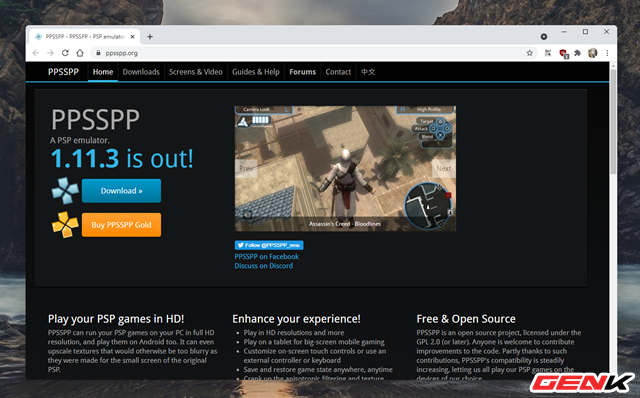Image resolution: width=640 pixels, height=398 pixels.
Task: Open the Downloads menu item
Action: [141, 72]
